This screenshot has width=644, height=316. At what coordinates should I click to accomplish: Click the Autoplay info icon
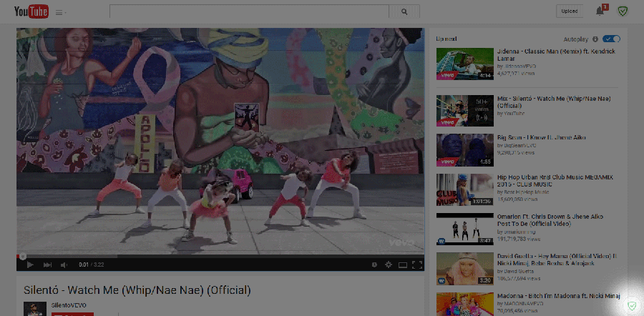tap(595, 39)
